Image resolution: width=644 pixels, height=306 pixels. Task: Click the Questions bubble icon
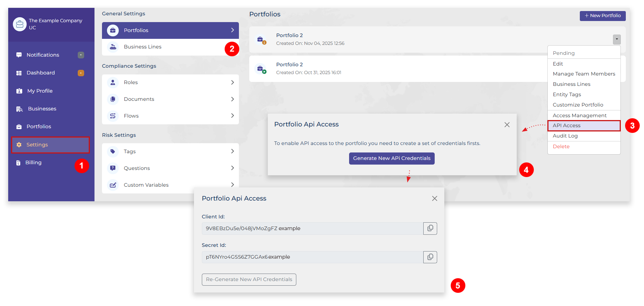pyautogui.click(x=113, y=168)
